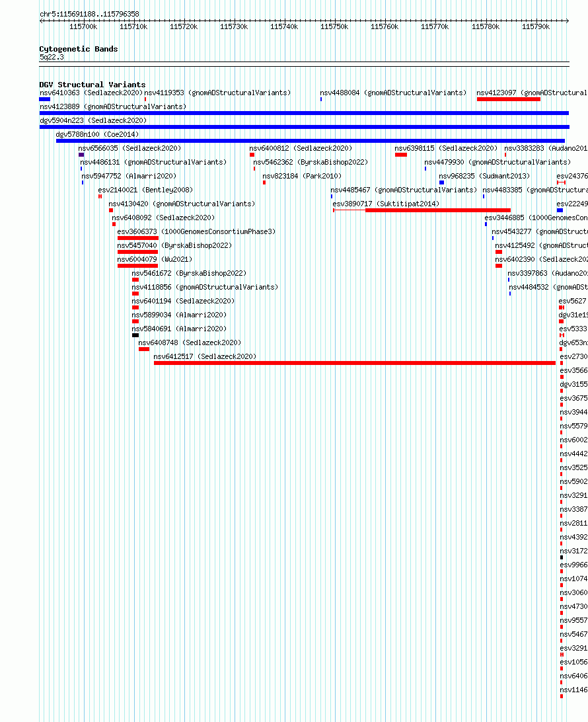
Task: Click esv3446885 (1000Genomes) label
Action: pyautogui.click(x=536, y=218)
